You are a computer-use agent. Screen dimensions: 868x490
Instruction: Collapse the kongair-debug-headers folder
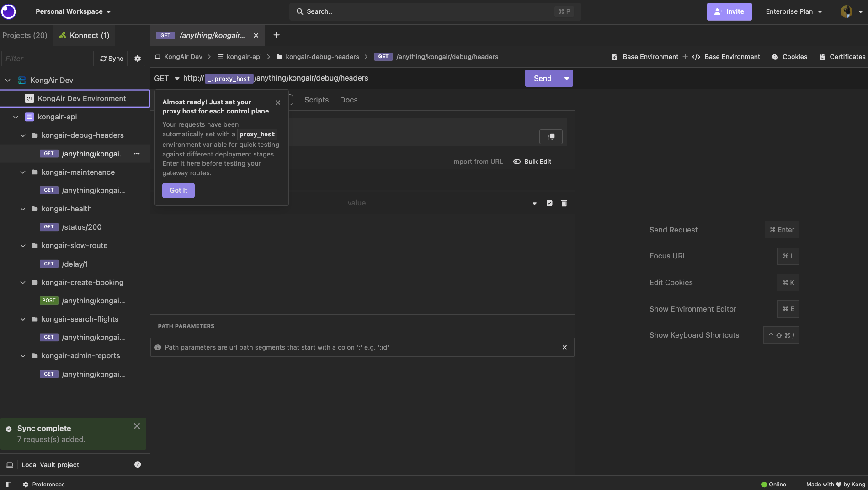pos(23,135)
